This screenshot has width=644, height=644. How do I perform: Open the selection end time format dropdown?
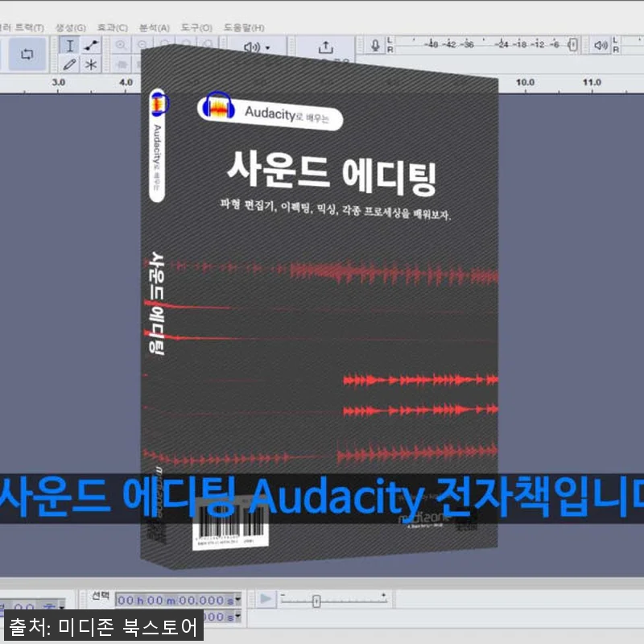click(237, 617)
